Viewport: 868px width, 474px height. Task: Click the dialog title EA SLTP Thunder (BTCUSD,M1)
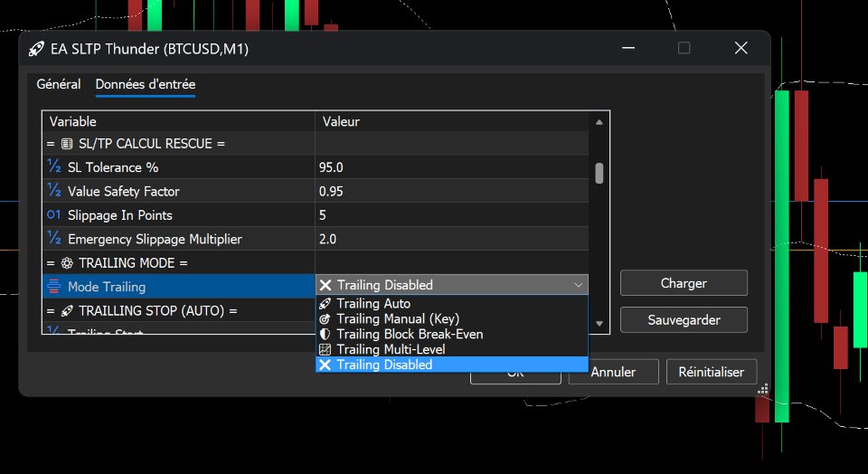(x=149, y=49)
